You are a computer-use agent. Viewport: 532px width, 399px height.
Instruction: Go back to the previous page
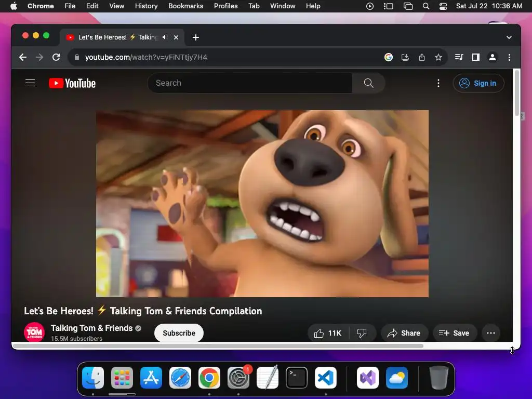23,57
